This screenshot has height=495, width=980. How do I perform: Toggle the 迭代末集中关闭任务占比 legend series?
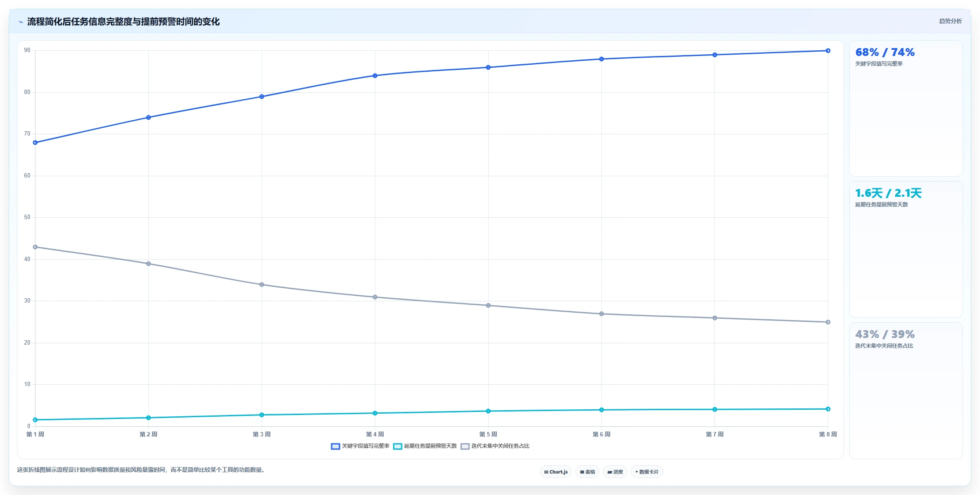(495, 446)
